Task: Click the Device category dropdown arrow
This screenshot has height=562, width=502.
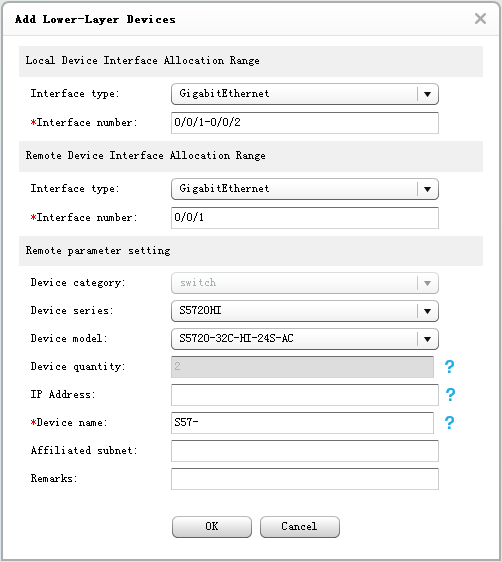Action: [427, 283]
